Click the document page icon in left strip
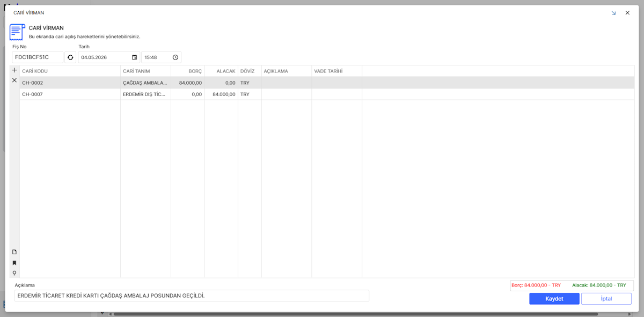This screenshot has width=644, height=317. pyautogui.click(x=14, y=252)
